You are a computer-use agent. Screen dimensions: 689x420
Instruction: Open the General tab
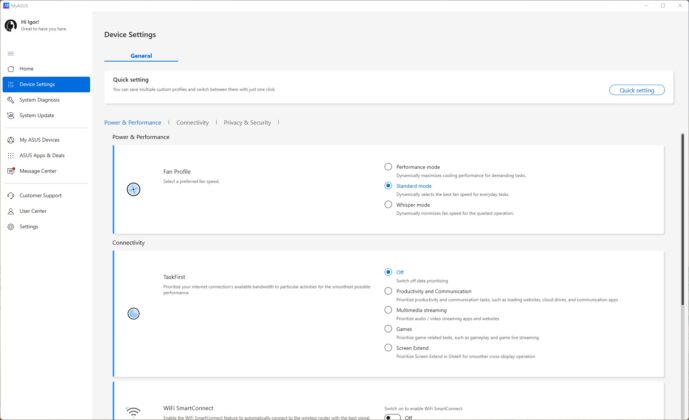click(141, 56)
